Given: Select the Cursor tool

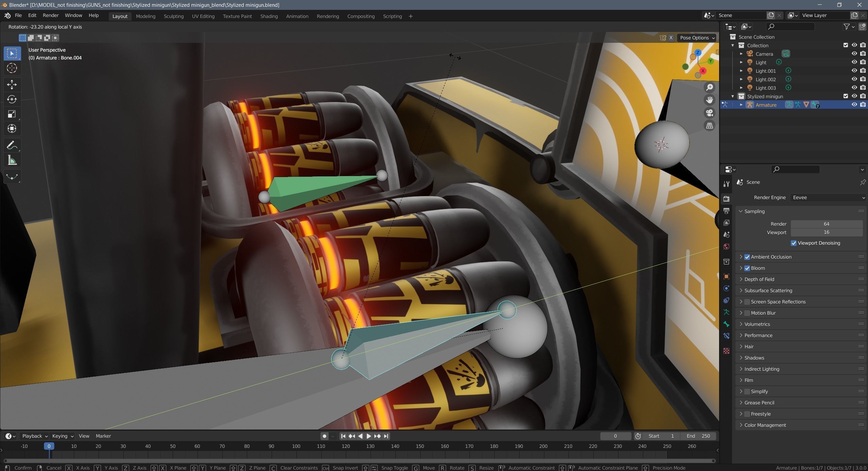Looking at the screenshot, I should pos(12,68).
